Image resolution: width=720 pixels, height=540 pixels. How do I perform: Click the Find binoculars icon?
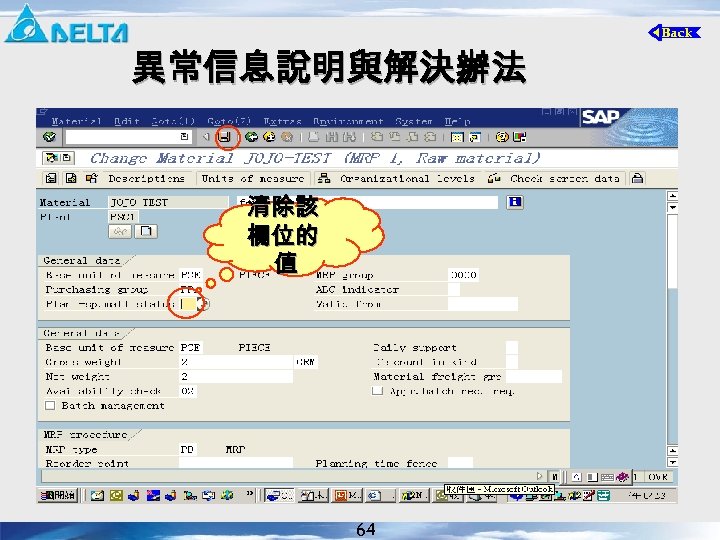(x=332, y=137)
